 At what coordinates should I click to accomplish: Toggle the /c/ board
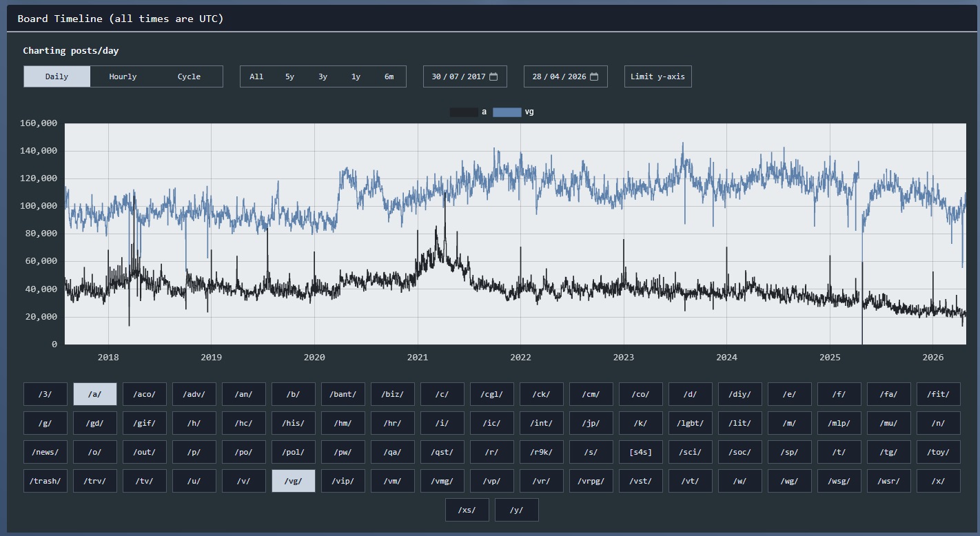click(x=442, y=394)
